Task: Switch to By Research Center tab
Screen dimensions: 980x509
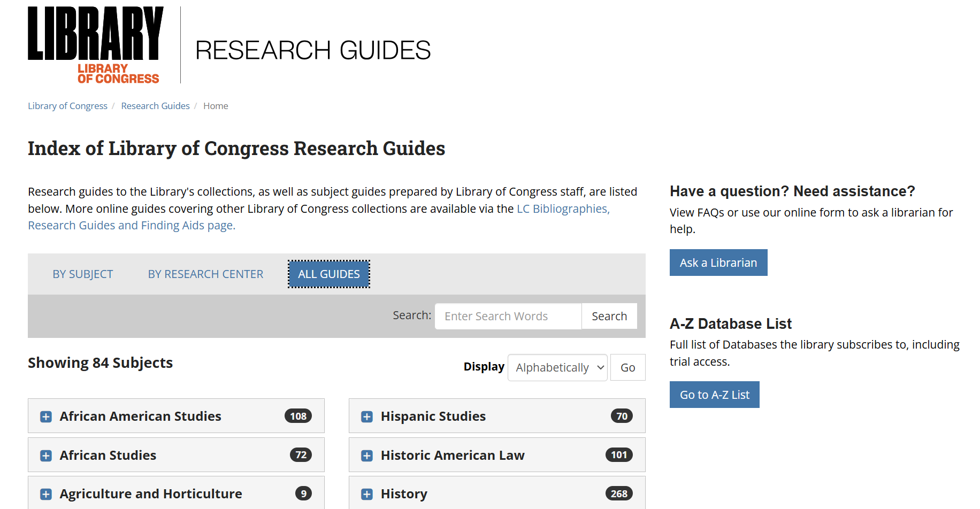Action: pyautogui.click(x=205, y=274)
